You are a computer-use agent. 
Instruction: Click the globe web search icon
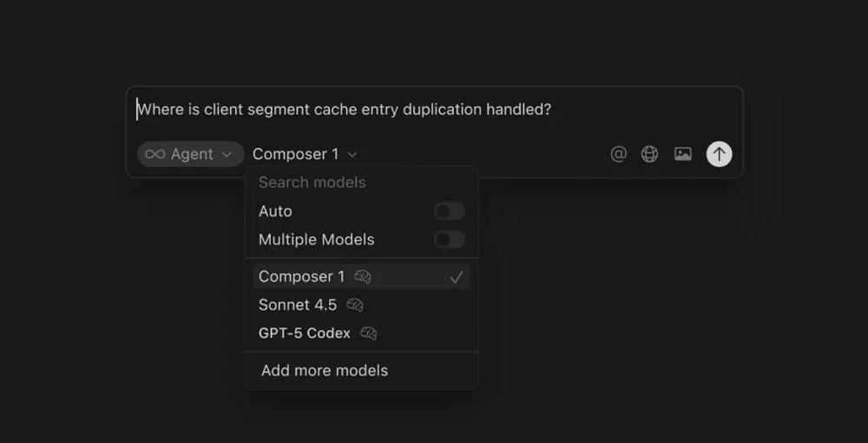[x=649, y=154]
